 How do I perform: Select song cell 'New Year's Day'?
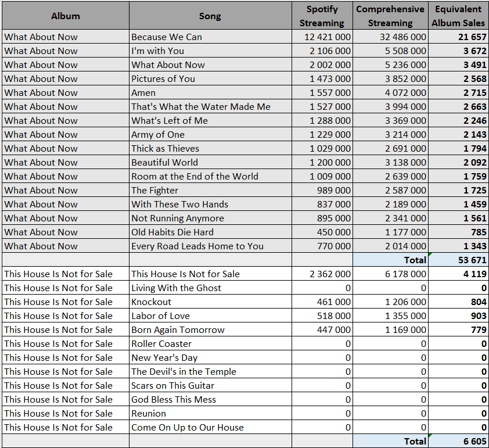(210, 357)
